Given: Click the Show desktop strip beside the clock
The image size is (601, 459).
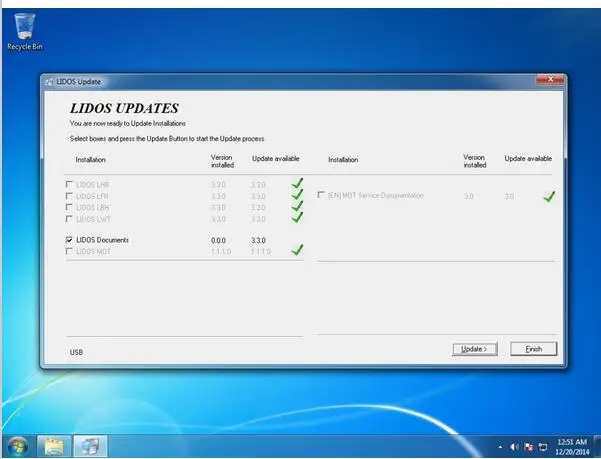Looking at the screenshot, I should tap(597, 446).
